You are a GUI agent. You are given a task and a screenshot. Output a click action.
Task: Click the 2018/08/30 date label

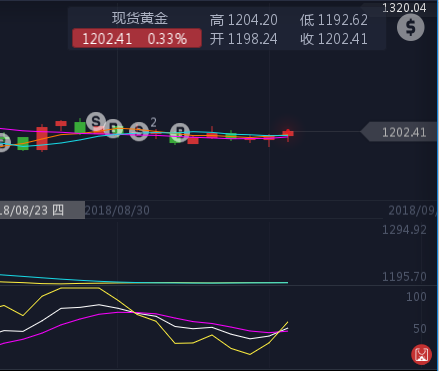coord(117,210)
